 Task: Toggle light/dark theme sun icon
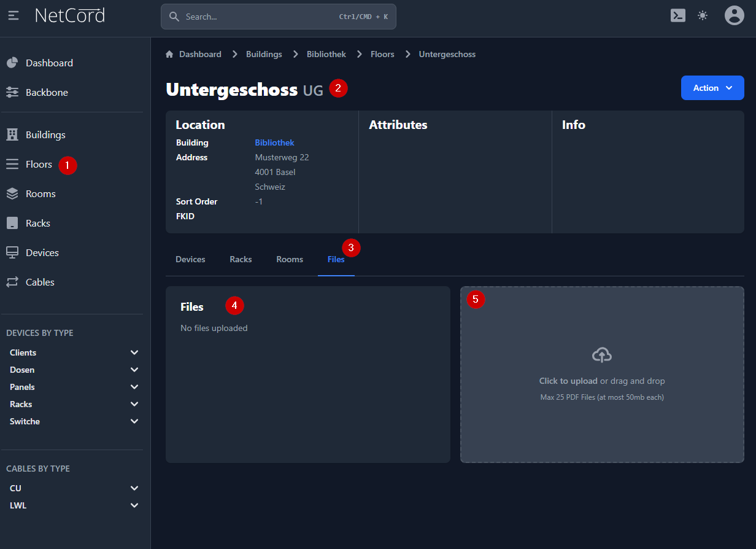(x=703, y=16)
